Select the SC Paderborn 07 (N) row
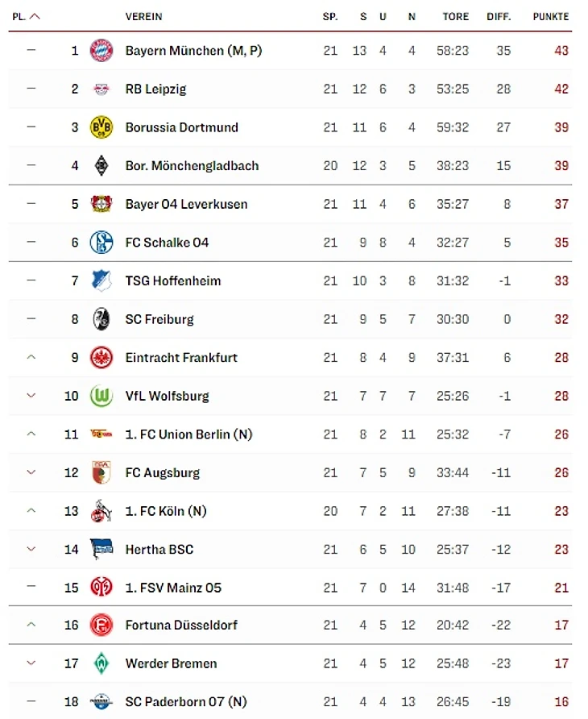The height and width of the screenshot is (719, 588). [290, 701]
